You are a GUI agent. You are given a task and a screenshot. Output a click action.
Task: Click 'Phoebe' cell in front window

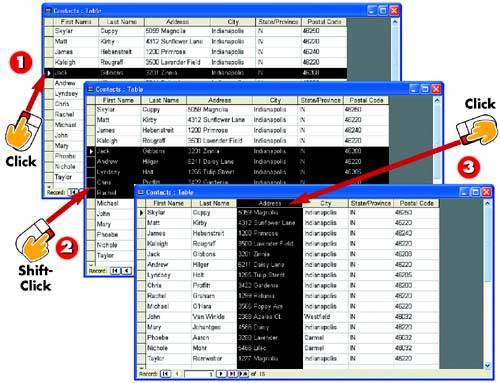pos(168,337)
